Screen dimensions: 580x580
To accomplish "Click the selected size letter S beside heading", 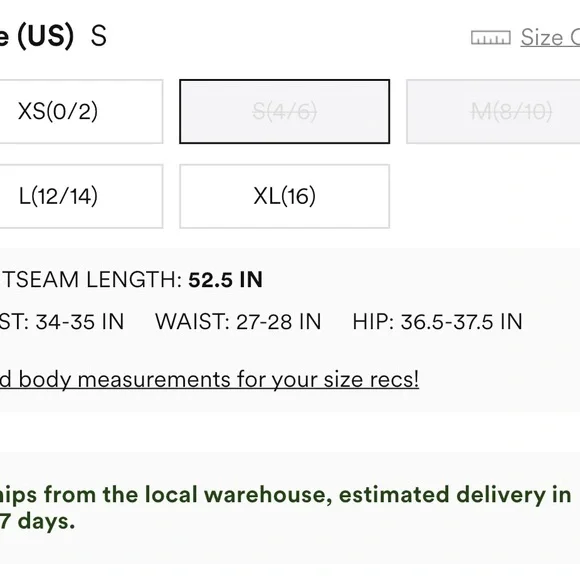I will 99,36.
